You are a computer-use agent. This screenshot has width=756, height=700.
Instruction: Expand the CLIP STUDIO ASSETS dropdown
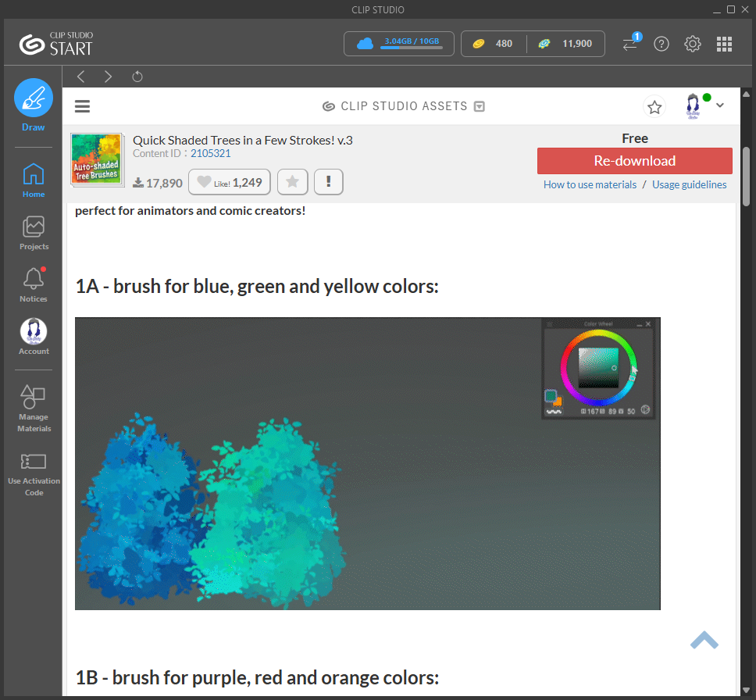[x=479, y=106]
